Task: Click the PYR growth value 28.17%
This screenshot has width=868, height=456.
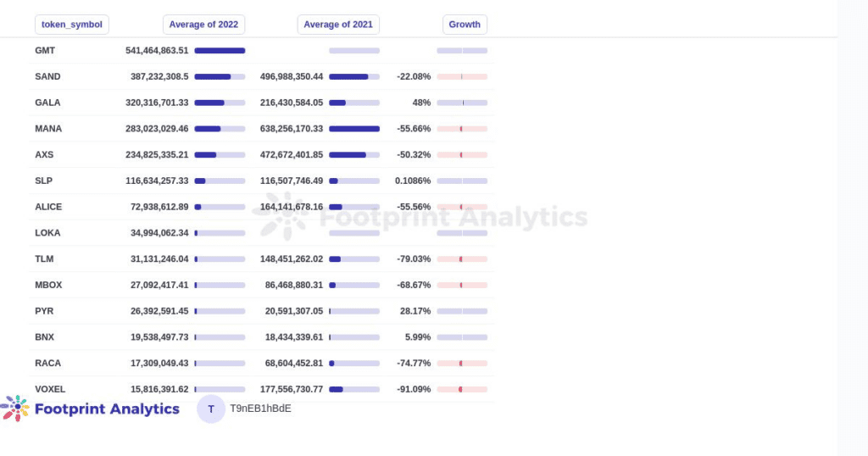Action: (415, 311)
